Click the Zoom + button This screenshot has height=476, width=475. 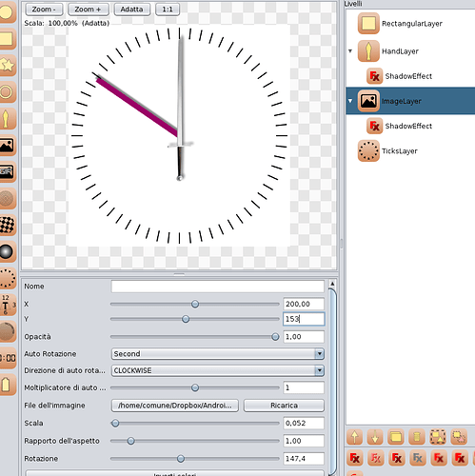(x=89, y=10)
